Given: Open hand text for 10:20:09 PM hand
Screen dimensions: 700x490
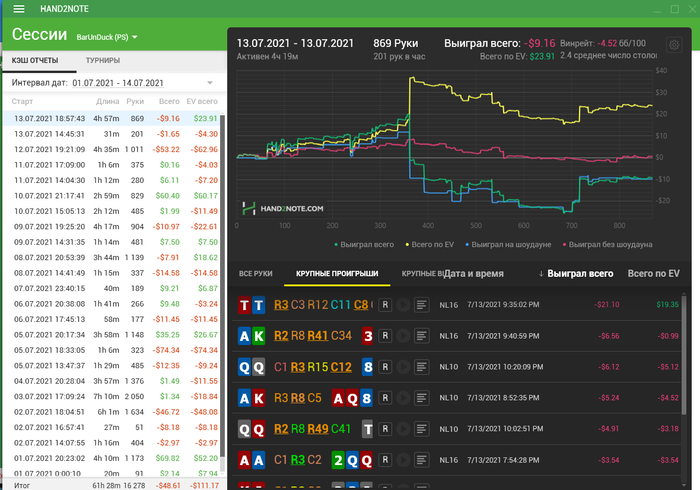Looking at the screenshot, I should (x=421, y=367).
